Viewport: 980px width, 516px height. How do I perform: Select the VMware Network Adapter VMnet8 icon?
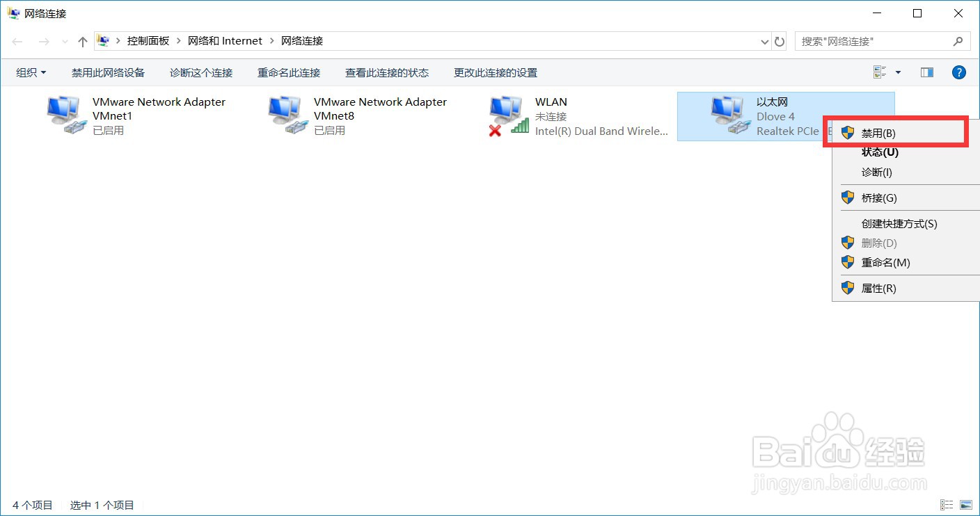(287, 115)
